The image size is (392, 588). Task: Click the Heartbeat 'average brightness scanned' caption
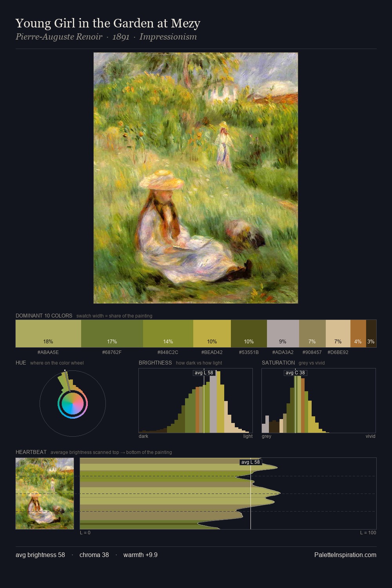pyautogui.click(x=111, y=452)
